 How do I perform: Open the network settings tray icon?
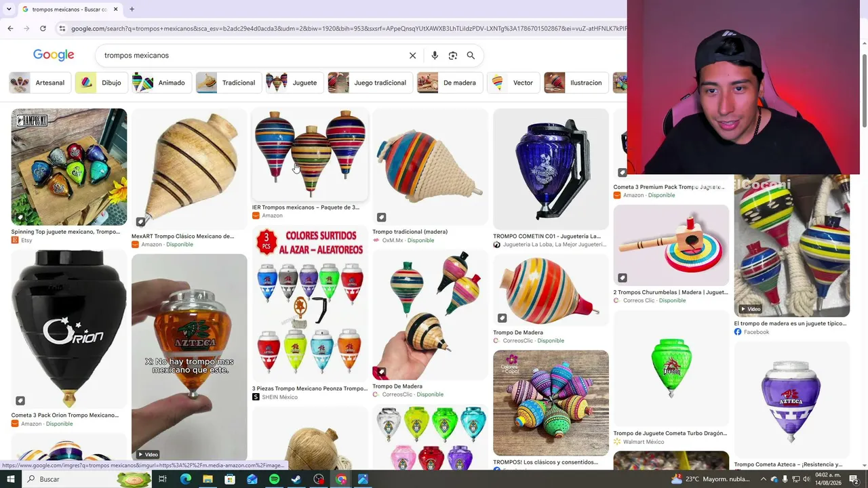click(x=795, y=479)
